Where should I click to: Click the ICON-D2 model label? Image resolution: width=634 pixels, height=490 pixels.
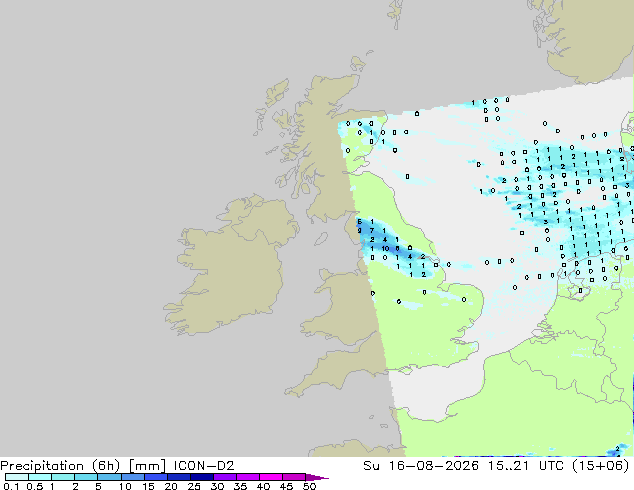click(x=204, y=466)
